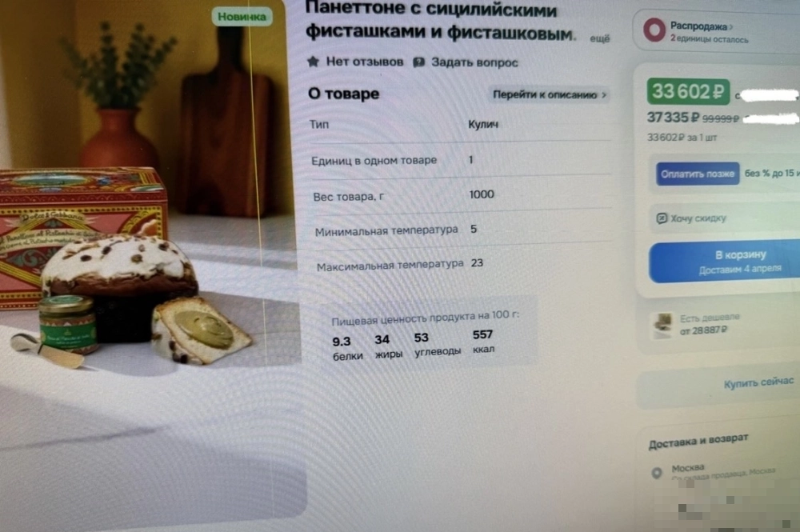Expand the Распродажа details arrow

tap(731, 26)
